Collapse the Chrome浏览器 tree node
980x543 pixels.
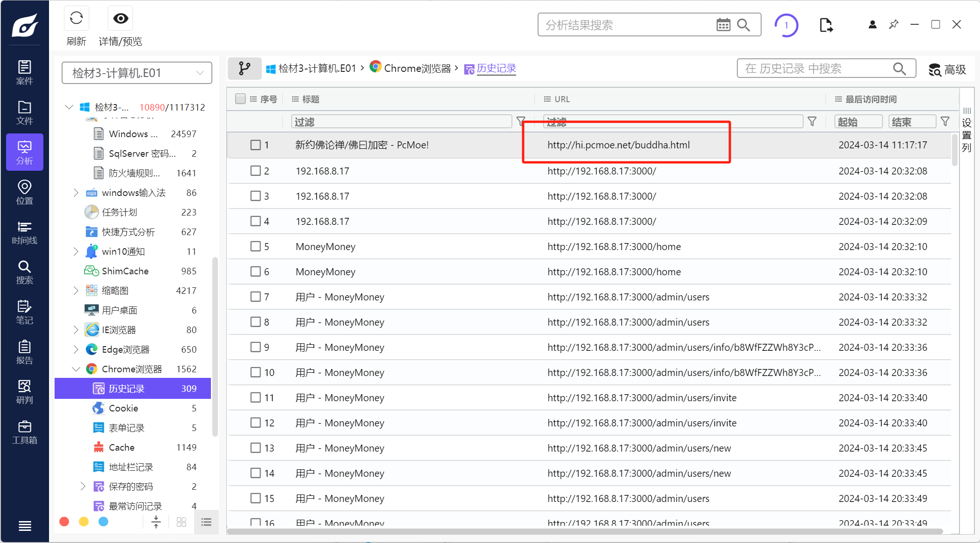pyautogui.click(x=76, y=369)
